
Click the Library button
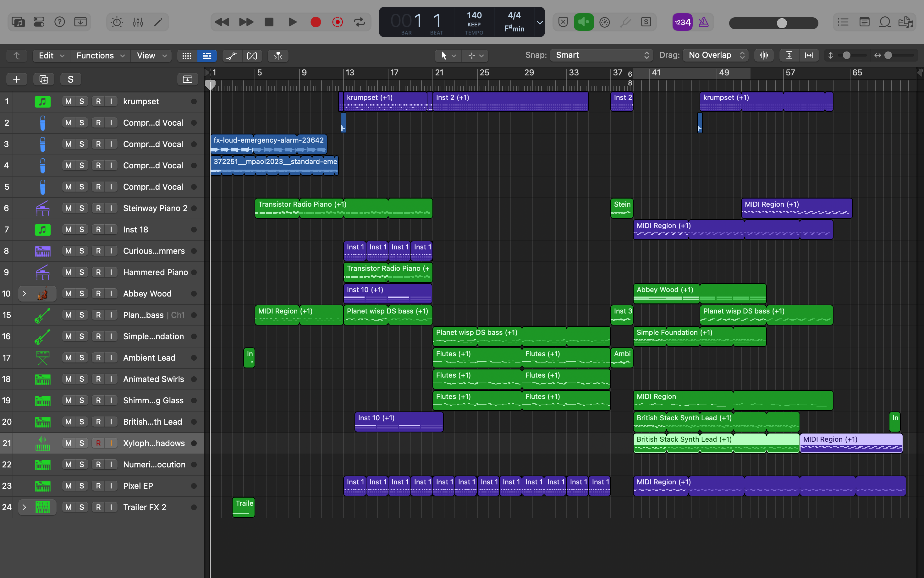(x=18, y=22)
